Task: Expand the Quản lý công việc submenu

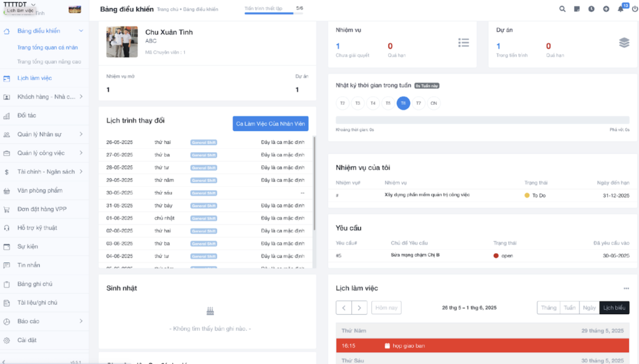Action: (81, 153)
